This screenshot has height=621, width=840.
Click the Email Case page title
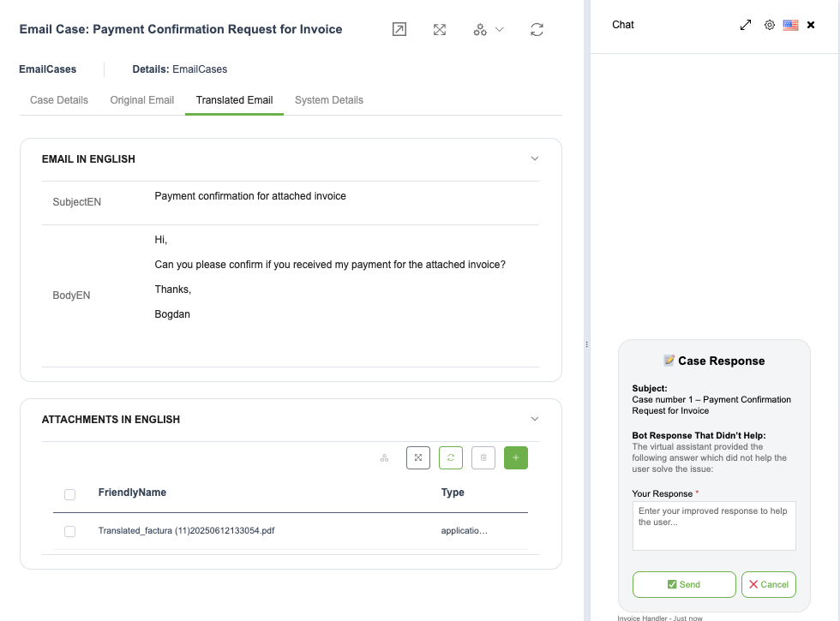tap(181, 29)
